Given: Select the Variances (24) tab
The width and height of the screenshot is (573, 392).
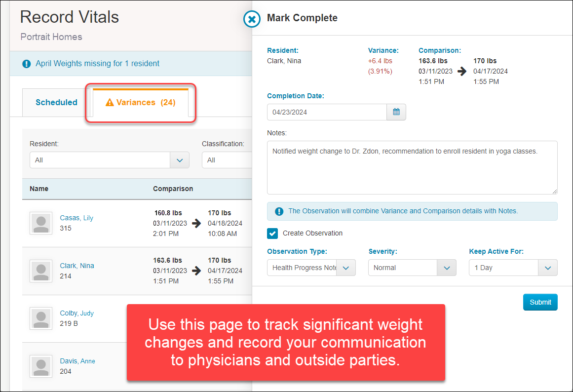Looking at the screenshot, I should coord(141,102).
